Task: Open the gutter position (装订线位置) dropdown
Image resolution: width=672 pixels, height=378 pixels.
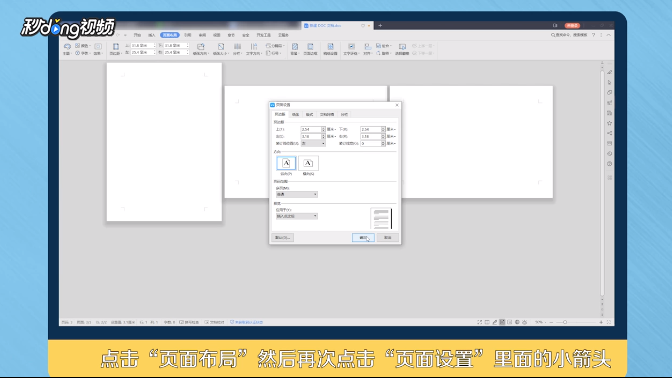Action: (x=313, y=143)
